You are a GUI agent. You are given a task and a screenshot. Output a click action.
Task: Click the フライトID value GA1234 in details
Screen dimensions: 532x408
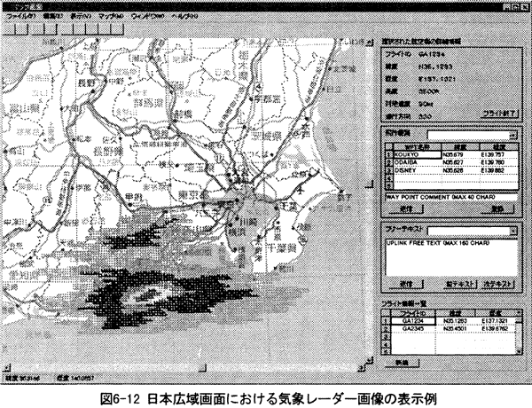click(432, 54)
